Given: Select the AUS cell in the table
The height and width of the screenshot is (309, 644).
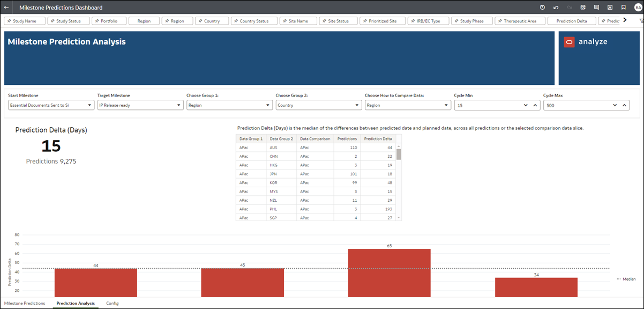Looking at the screenshot, I should [x=281, y=148].
